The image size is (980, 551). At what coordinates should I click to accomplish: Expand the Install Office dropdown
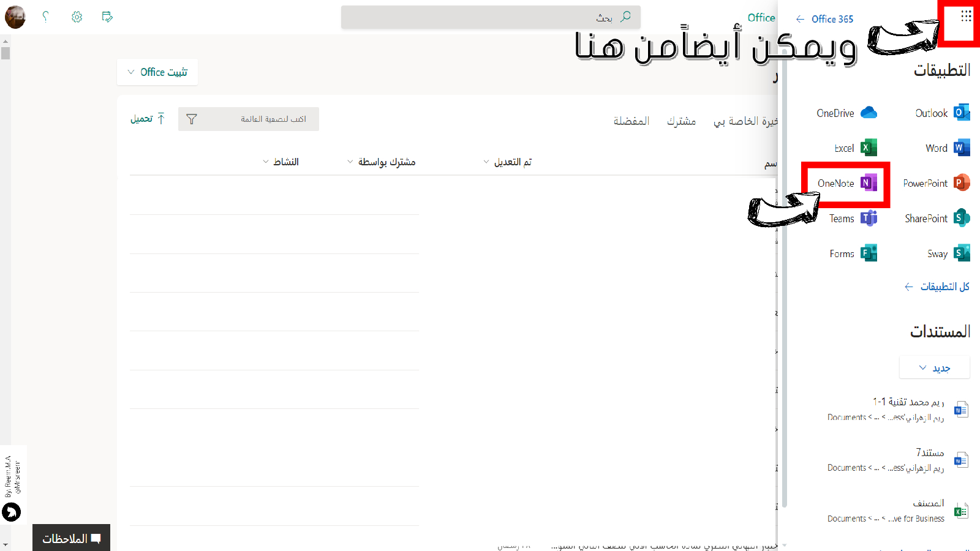[x=157, y=72]
